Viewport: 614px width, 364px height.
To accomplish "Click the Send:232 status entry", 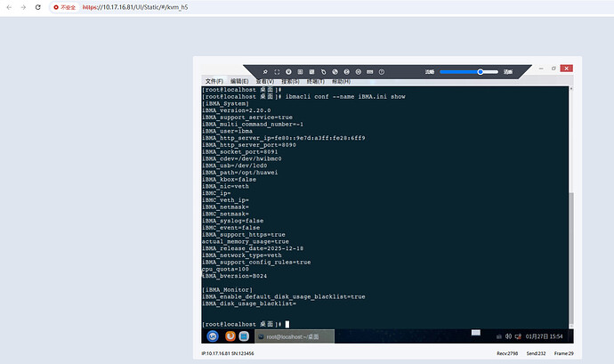I will click(x=536, y=353).
